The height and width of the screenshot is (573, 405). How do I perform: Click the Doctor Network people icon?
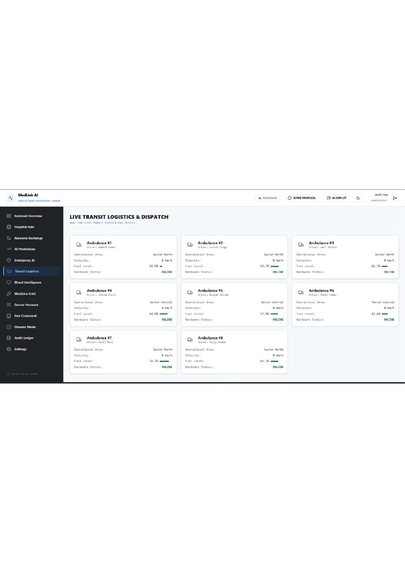(9, 304)
